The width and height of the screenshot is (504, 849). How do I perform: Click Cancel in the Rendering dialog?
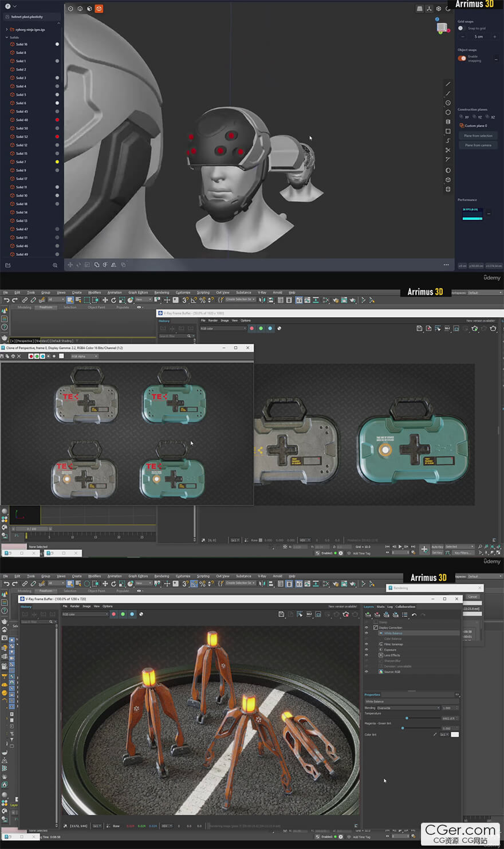(x=472, y=596)
